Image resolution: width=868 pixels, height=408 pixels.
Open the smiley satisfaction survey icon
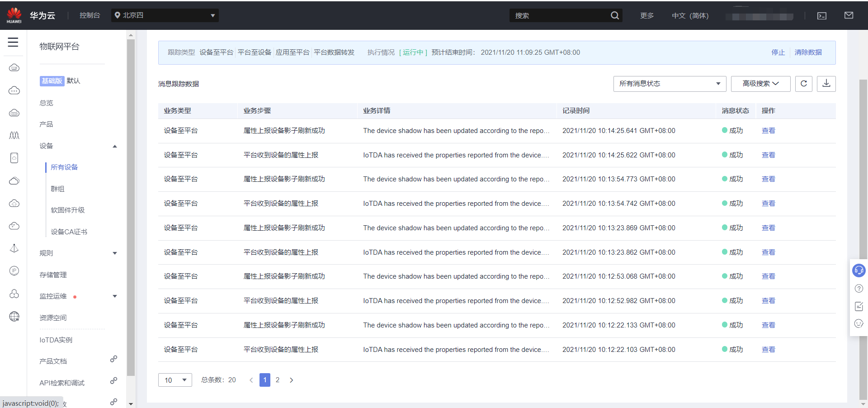point(859,323)
